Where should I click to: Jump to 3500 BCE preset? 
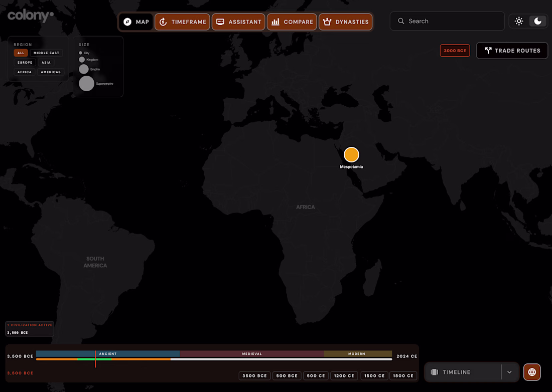point(254,375)
